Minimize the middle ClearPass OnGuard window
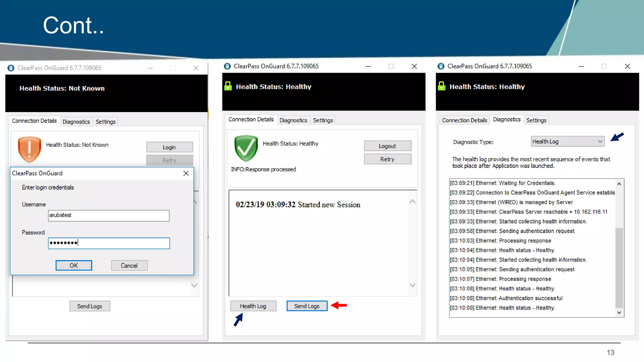This screenshot has height=362, width=644. (368, 66)
